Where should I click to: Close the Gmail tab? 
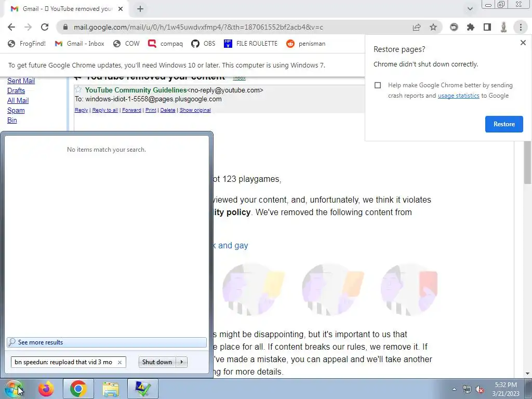tap(121, 9)
